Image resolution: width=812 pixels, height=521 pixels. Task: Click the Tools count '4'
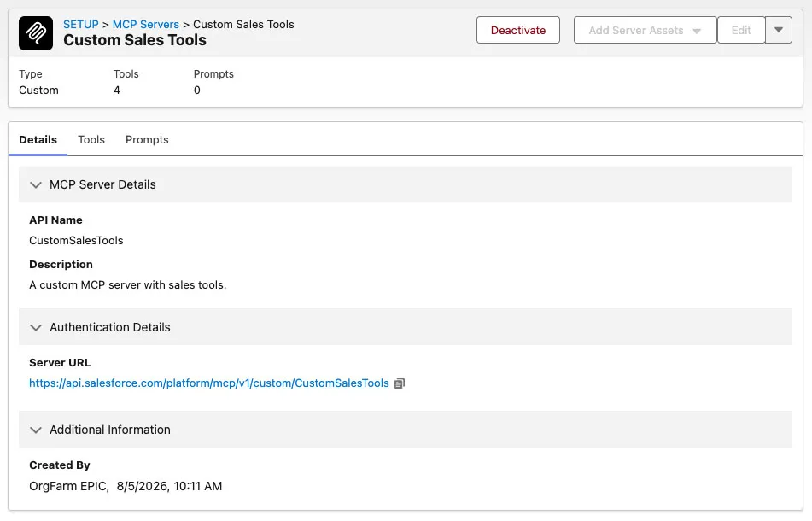click(x=117, y=91)
